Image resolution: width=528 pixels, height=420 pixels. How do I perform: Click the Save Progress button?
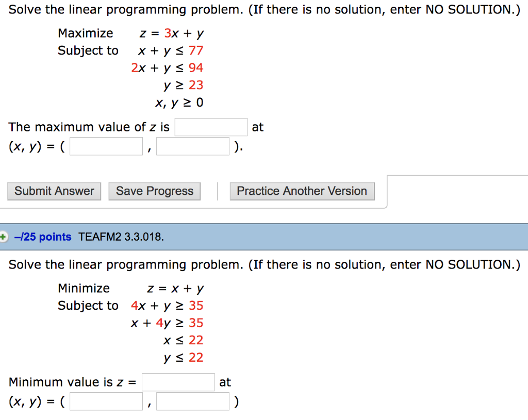[154, 191]
